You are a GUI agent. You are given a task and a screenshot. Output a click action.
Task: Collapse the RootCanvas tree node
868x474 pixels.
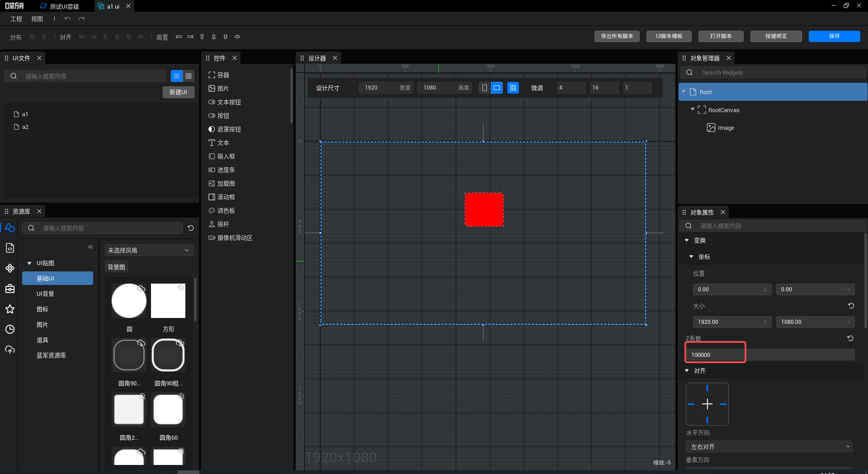pos(693,109)
